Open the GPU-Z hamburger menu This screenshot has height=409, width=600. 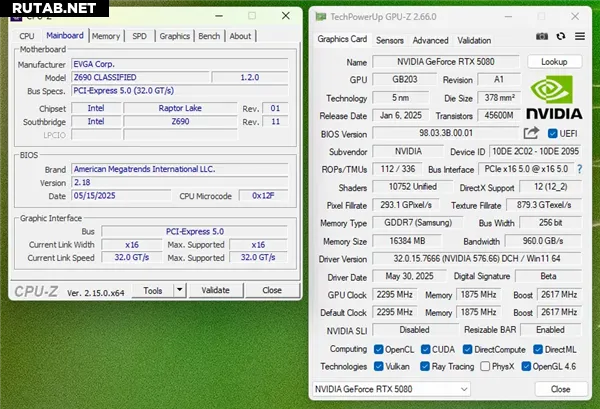pyautogui.click(x=580, y=36)
